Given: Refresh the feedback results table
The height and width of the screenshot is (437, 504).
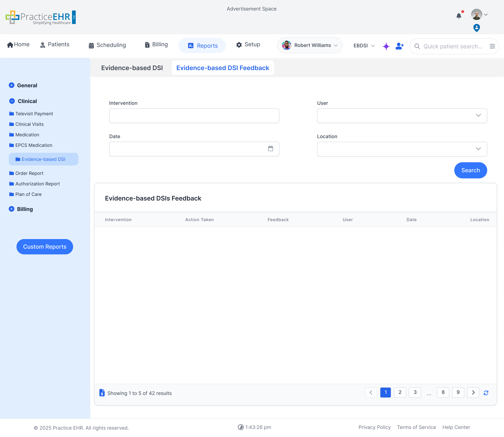Looking at the screenshot, I should 486,393.
